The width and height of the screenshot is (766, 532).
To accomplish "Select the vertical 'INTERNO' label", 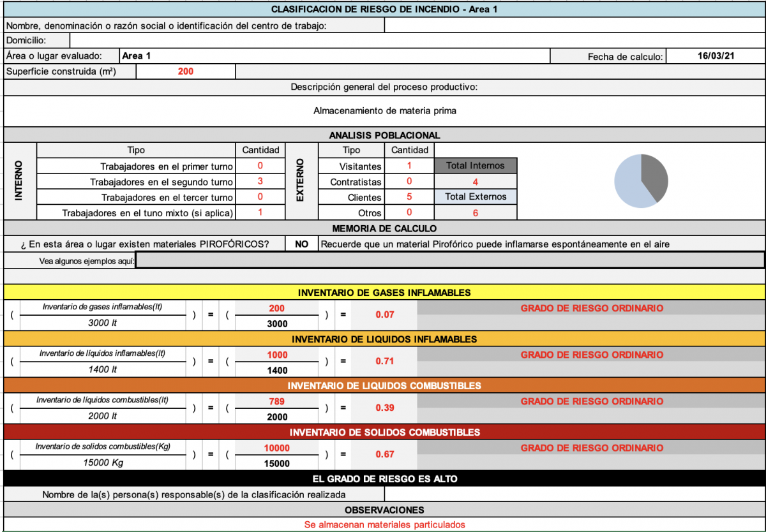I will coord(19,181).
